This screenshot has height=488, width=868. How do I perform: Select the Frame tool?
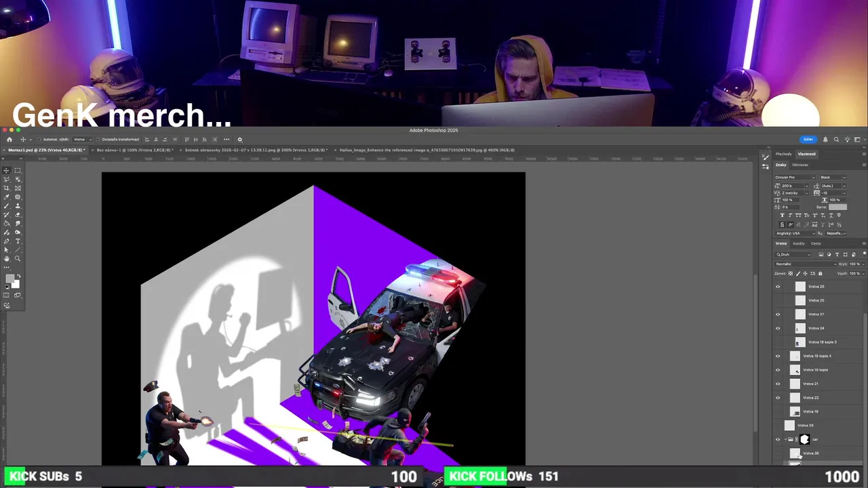[x=18, y=188]
